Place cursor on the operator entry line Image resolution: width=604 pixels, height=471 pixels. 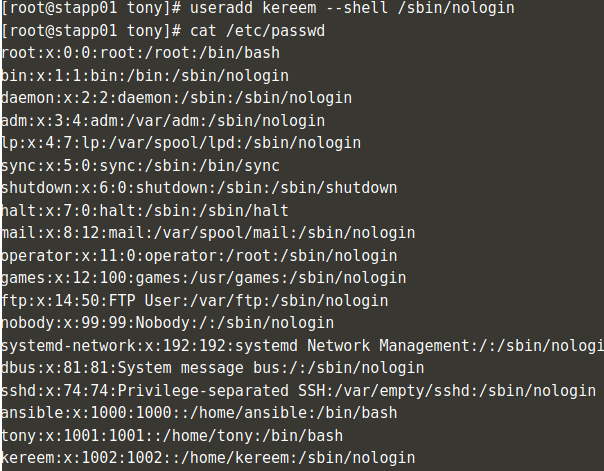pos(195,256)
